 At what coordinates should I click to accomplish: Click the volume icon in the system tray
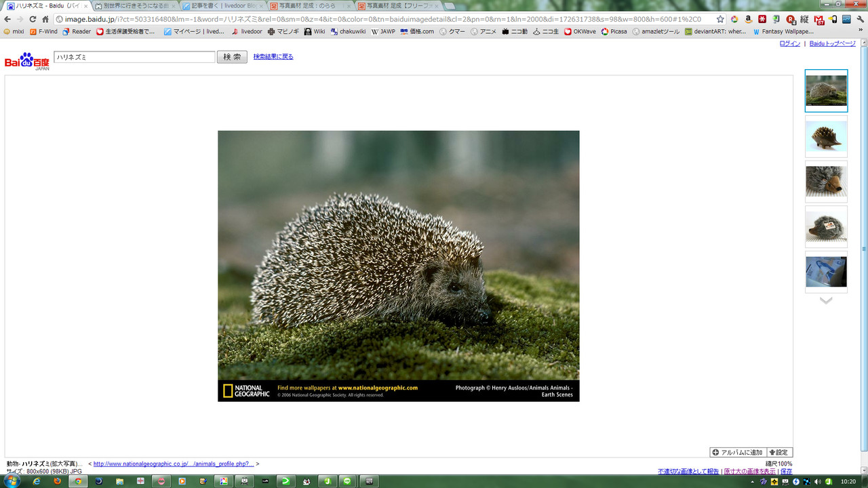click(x=817, y=482)
